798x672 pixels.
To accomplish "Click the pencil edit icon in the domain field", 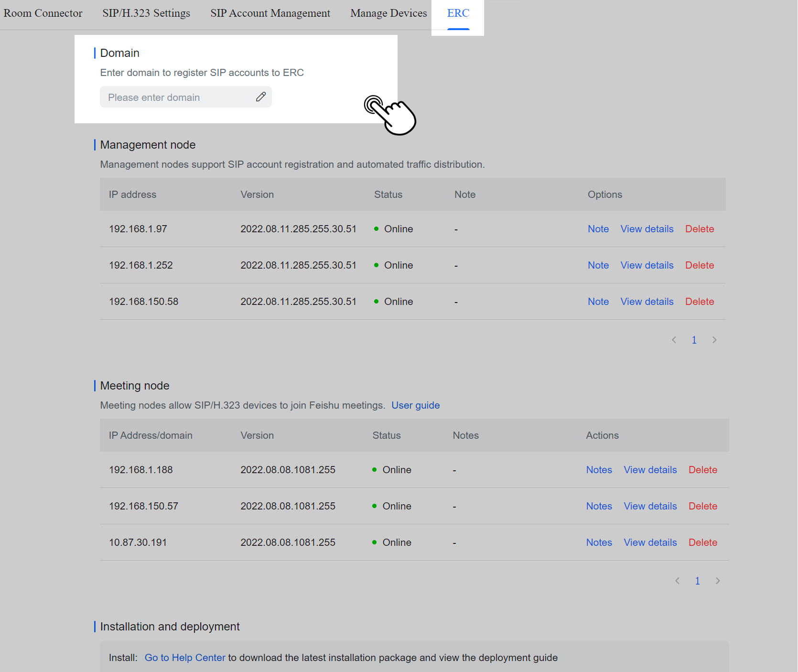I will point(260,97).
